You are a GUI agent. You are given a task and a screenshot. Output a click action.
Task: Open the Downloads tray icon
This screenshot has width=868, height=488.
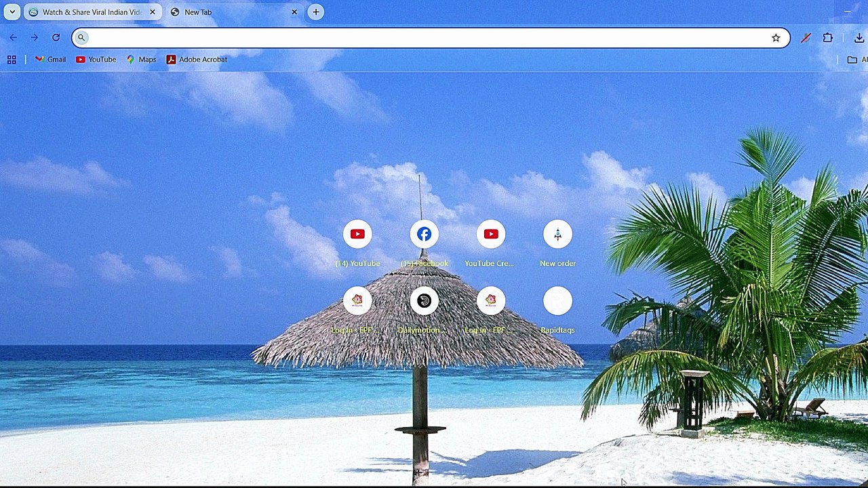pyautogui.click(x=859, y=38)
